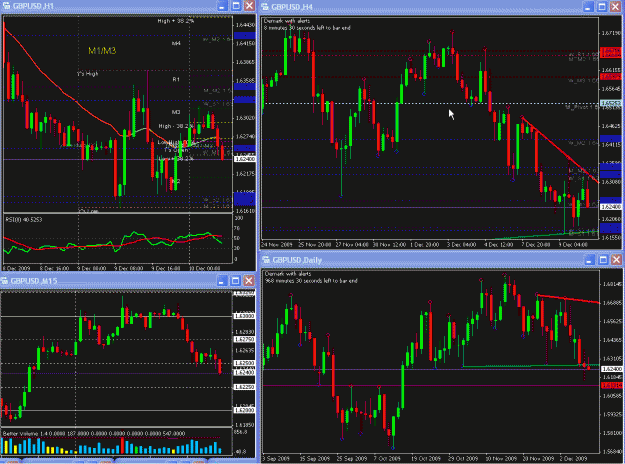Click '968 minutes 30 seconds left to bar end'
The width and height of the screenshot is (625, 464).
coord(311,281)
